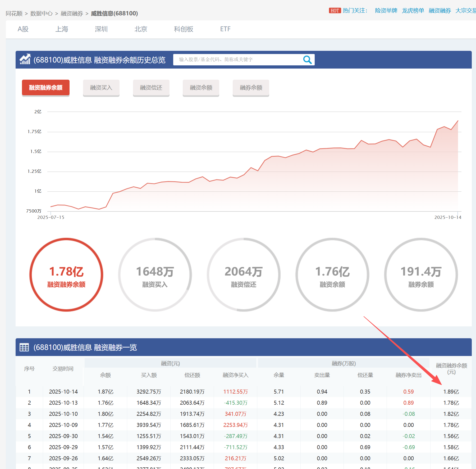Click the 2253.94万 net buy cell
The width and height of the screenshot is (476, 469).
pos(236,425)
